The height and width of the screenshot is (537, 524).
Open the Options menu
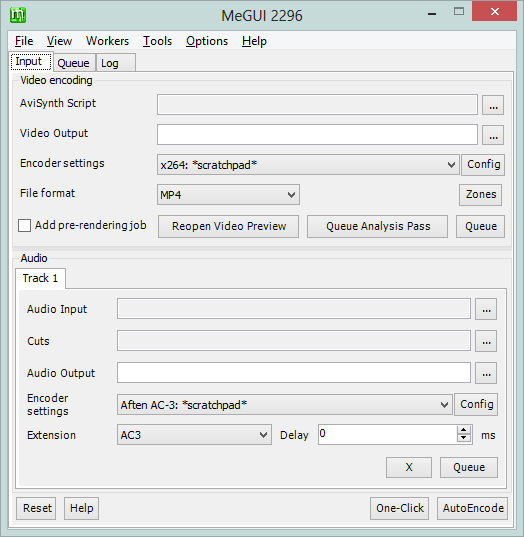[x=207, y=41]
